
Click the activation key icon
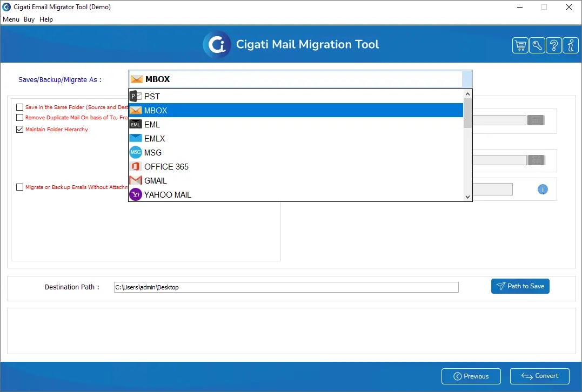pyautogui.click(x=537, y=45)
